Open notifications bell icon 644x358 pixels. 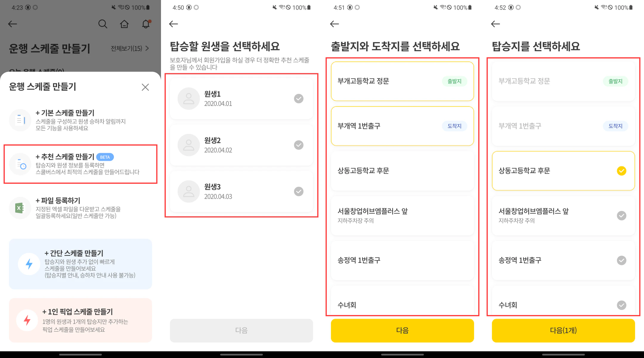tap(146, 24)
